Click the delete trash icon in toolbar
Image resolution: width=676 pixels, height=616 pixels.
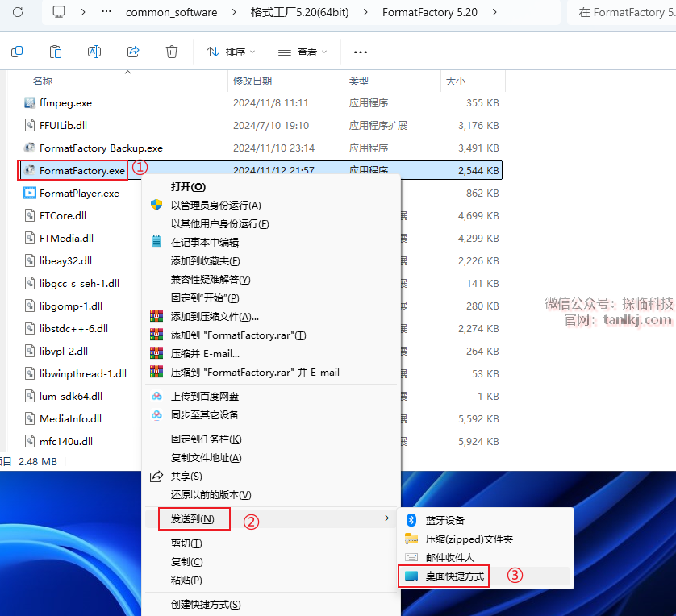172,52
